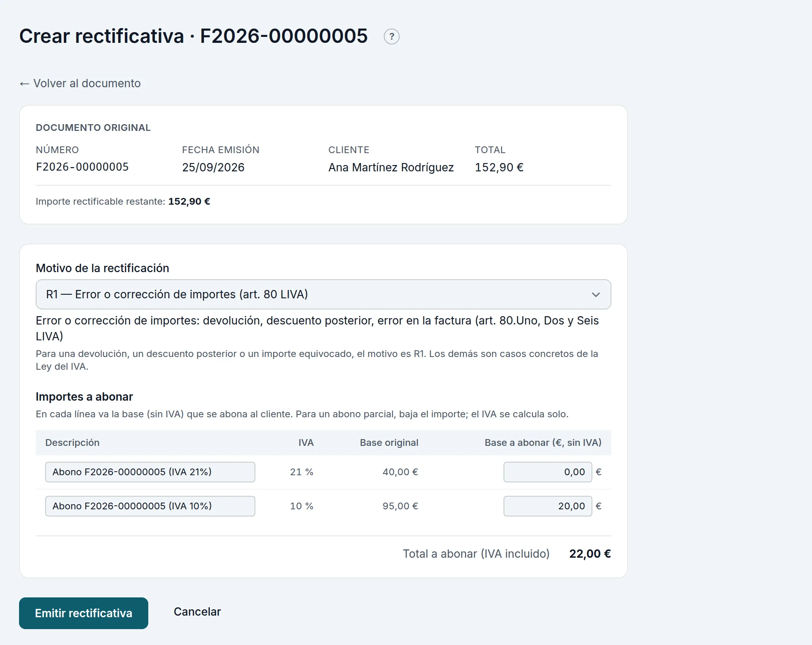Viewport: 812px width, 645px height.
Task: Click Base original column header
Action: (389, 443)
